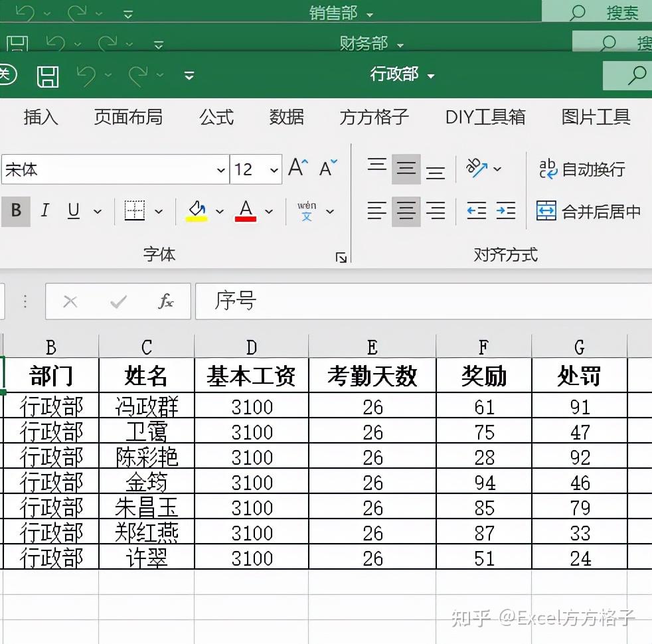Click the undo icon in the 财务部 window
This screenshot has height=644, width=652.
[56, 43]
